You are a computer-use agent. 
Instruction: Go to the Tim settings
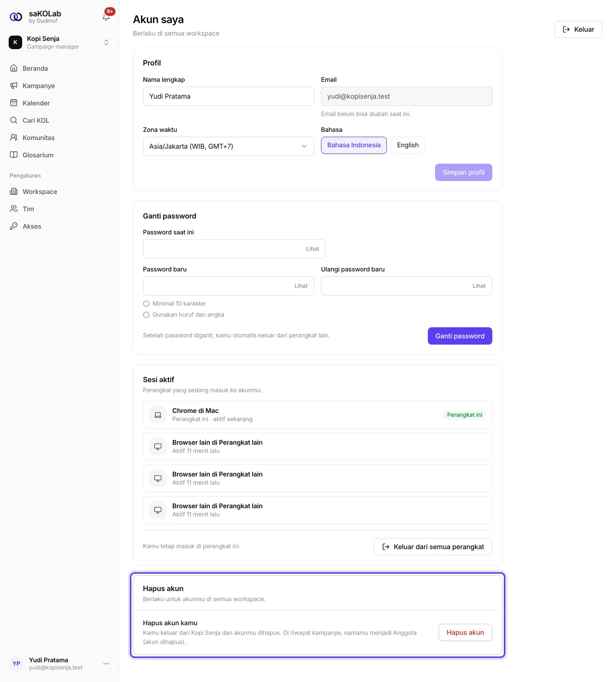pyautogui.click(x=60, y=209)
